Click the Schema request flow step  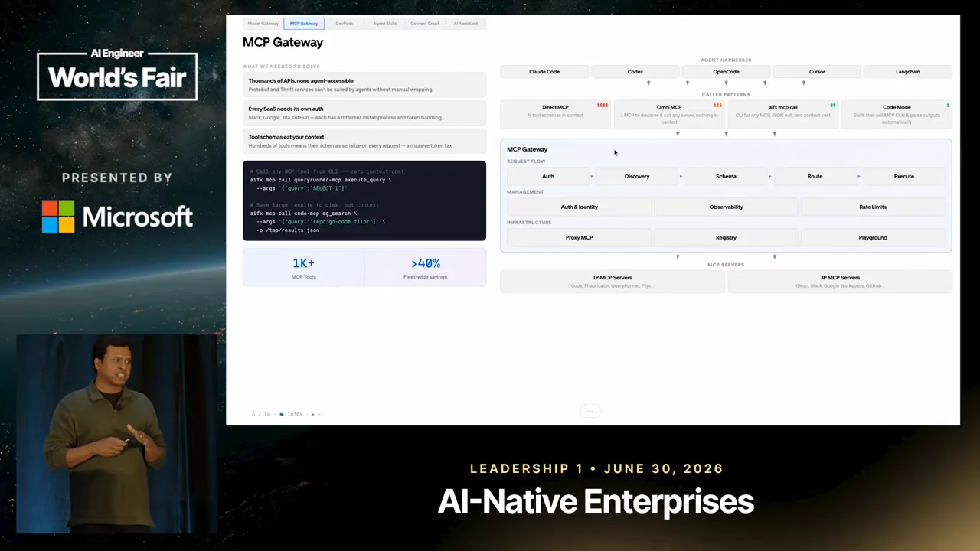pyautogui.click(x=726, y=177)
